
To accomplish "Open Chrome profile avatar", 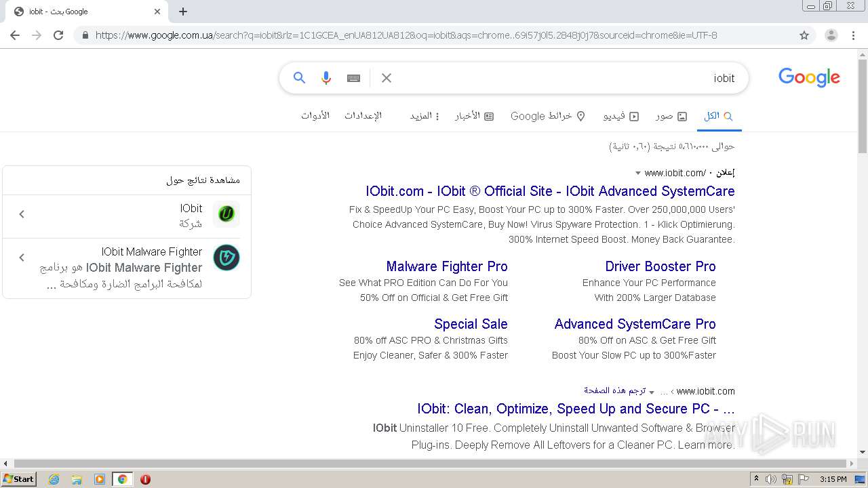I will pyautogui.click(x=831, y=35).
